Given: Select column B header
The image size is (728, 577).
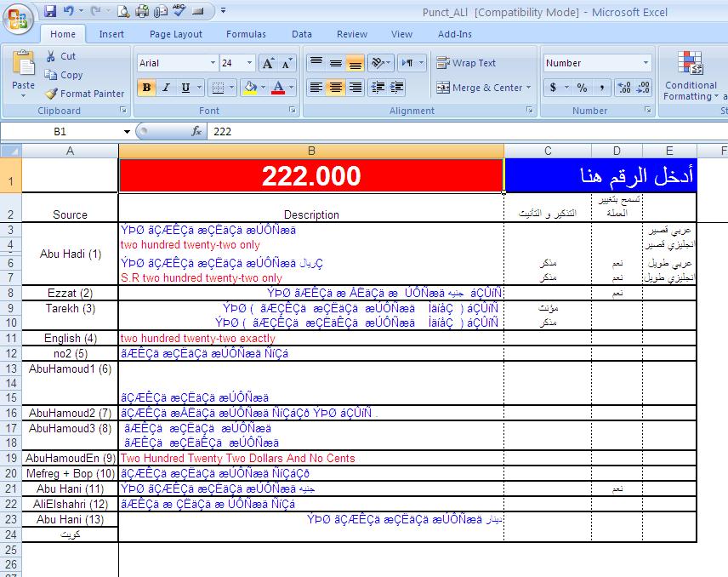Looking at the screenshot, I should tap(311, 151).
